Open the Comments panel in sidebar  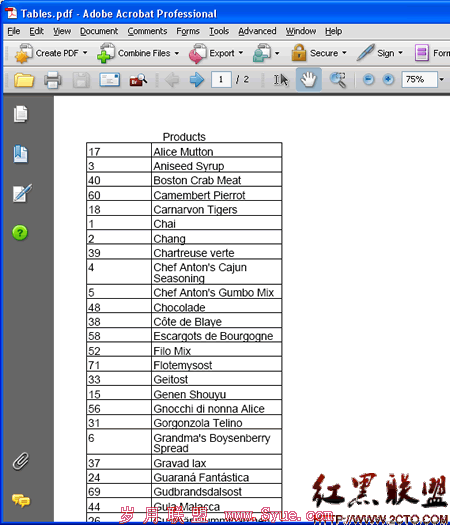pos(21,500)
